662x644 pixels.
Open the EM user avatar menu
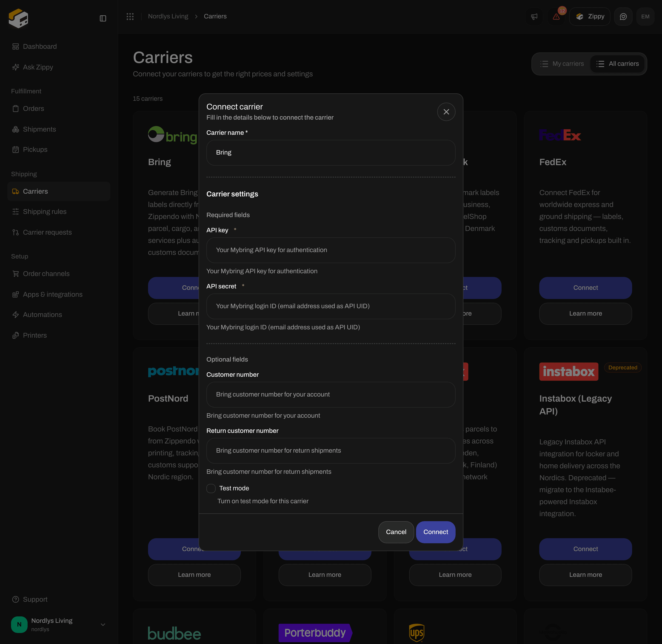point(645,16)
